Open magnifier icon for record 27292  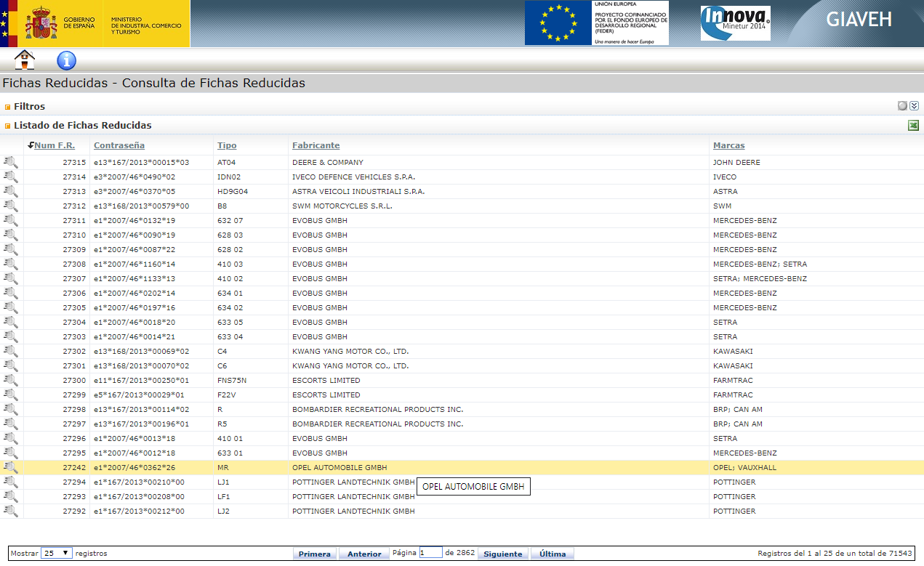11,512
